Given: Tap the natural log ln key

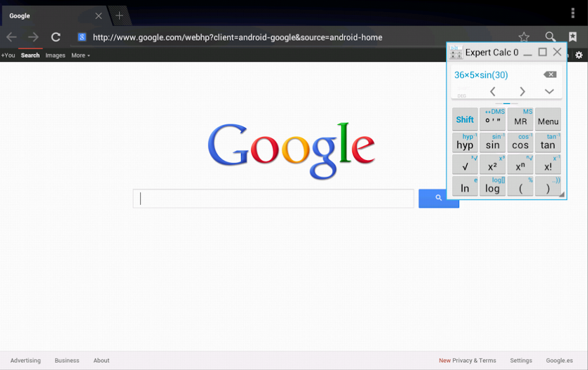Looking at the screenshot, I should (x=465, y=186).
